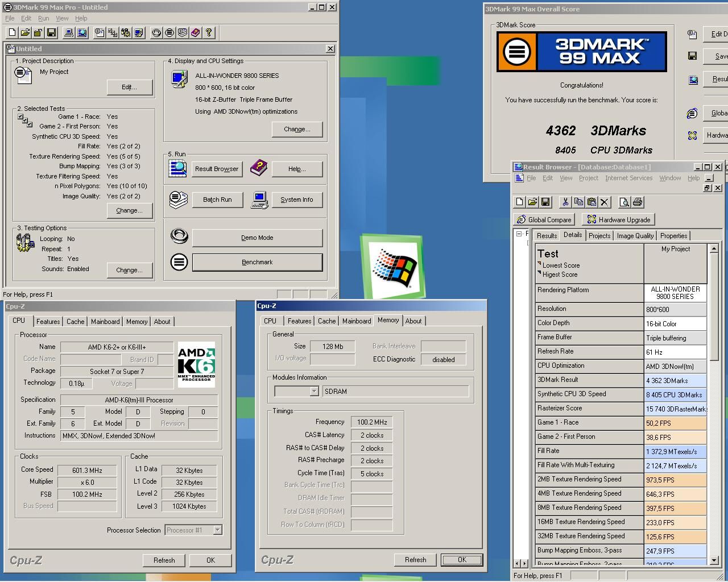
Task: Click Print Preview icon in Result Browser
Action: [624, 202]
